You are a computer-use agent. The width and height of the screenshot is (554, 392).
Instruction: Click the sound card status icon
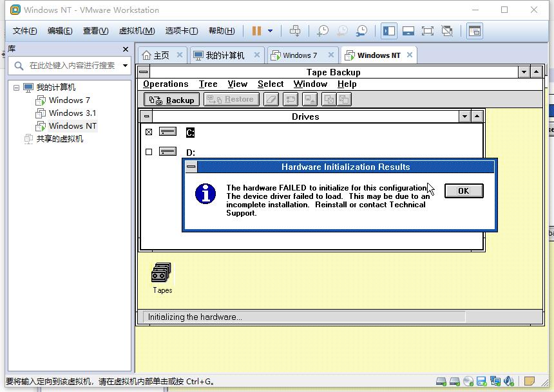[508, 381]
